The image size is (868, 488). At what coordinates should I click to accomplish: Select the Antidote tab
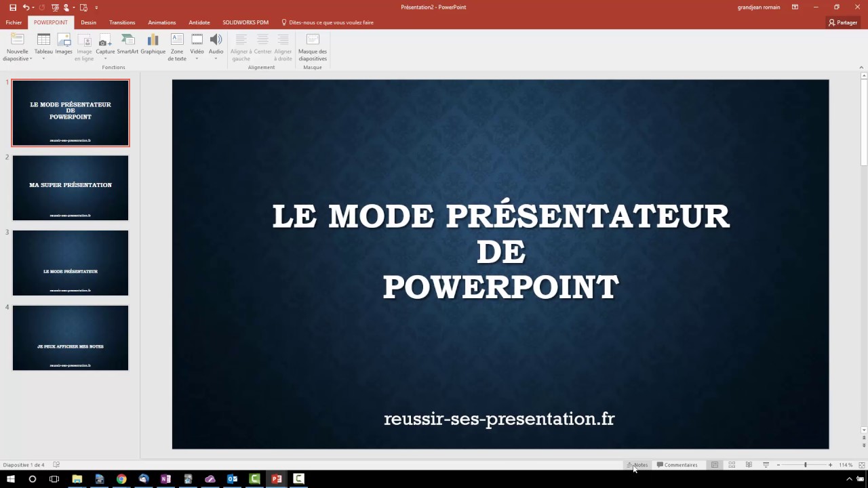pyautogui.click(x=199, y=22)
